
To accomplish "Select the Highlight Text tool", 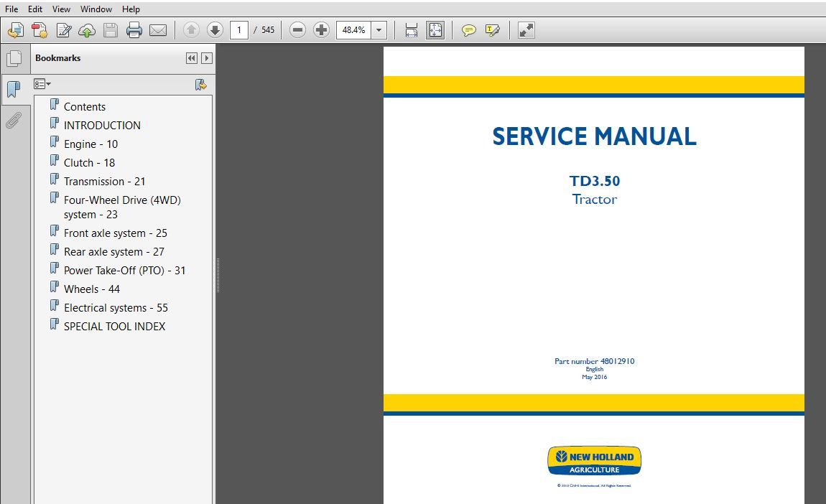I will point(491,29).
